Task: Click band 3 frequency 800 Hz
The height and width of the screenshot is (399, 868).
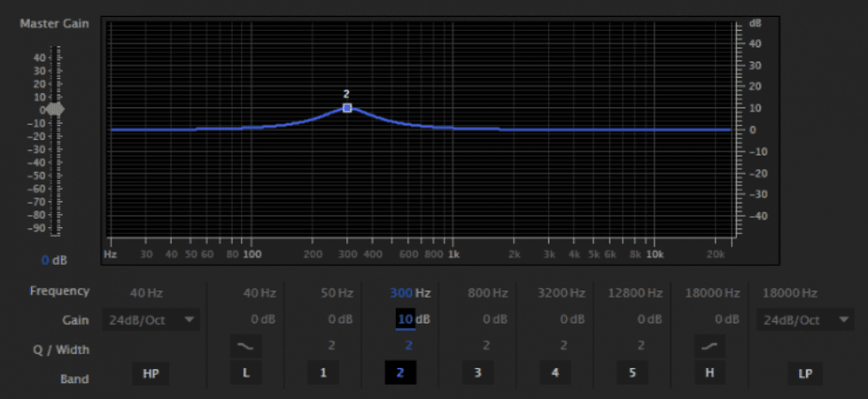Action: (x=488, y=293)
